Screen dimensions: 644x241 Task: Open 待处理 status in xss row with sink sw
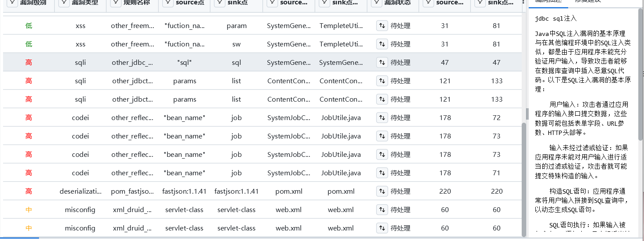pyautogui.click(x=400, y=44)
